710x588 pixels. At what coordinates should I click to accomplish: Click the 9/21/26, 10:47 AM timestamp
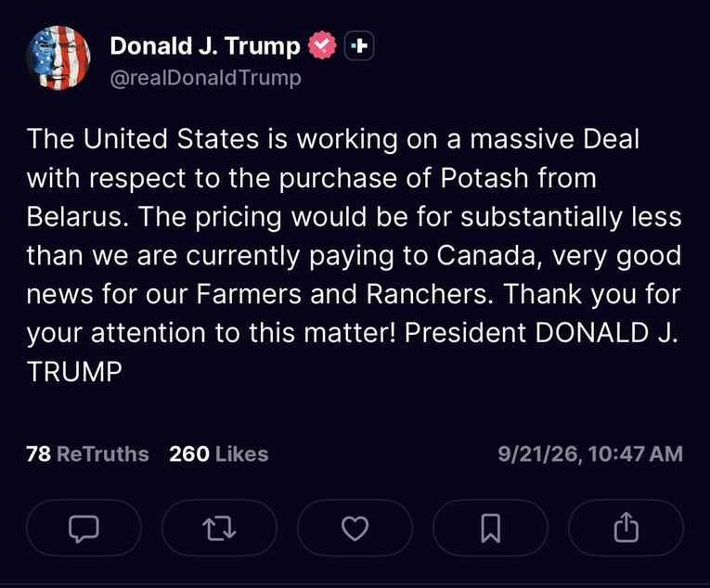[x=590, y=454]
